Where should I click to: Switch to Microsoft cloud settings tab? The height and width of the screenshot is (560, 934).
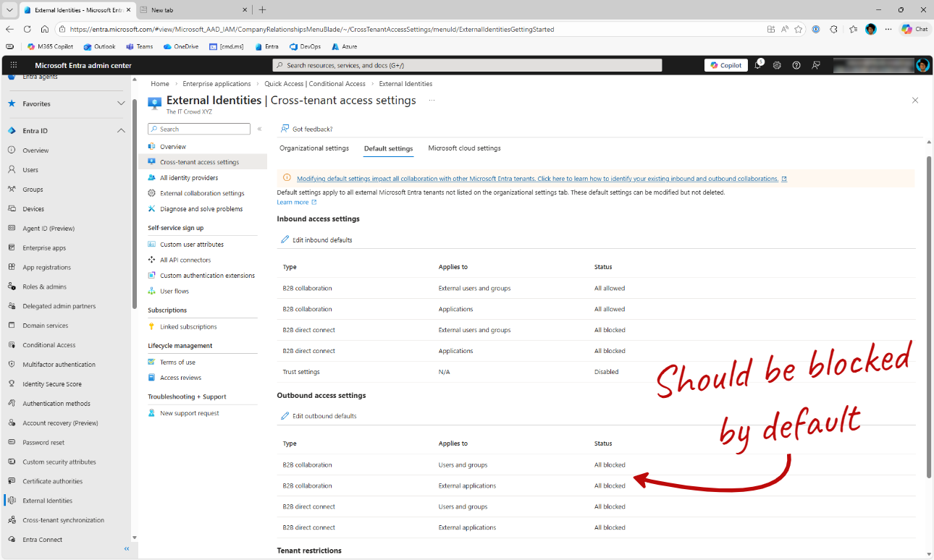pyautogui.click(x=464, y=148)
